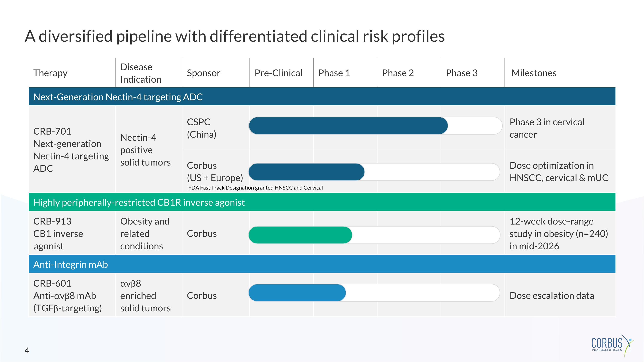Select 12-week dose-range study milestone text
This screenshot has width=644, height=362.
tap(559, 234)
